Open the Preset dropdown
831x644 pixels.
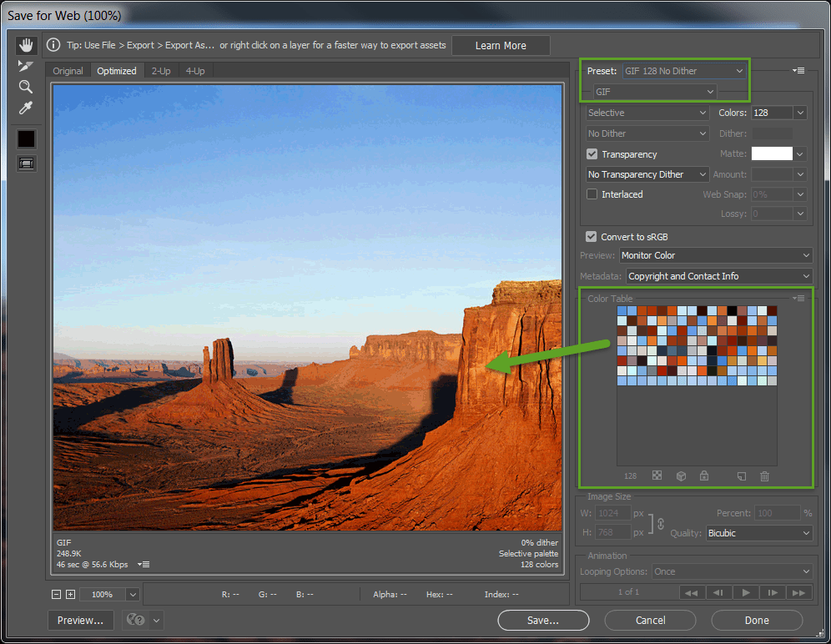click(x=684, y=71)
